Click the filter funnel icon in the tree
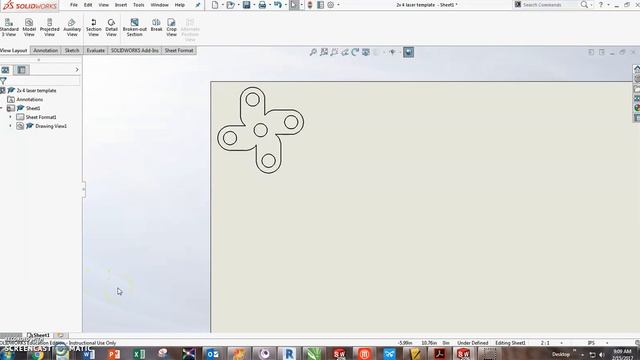 (x=3, y=81)
